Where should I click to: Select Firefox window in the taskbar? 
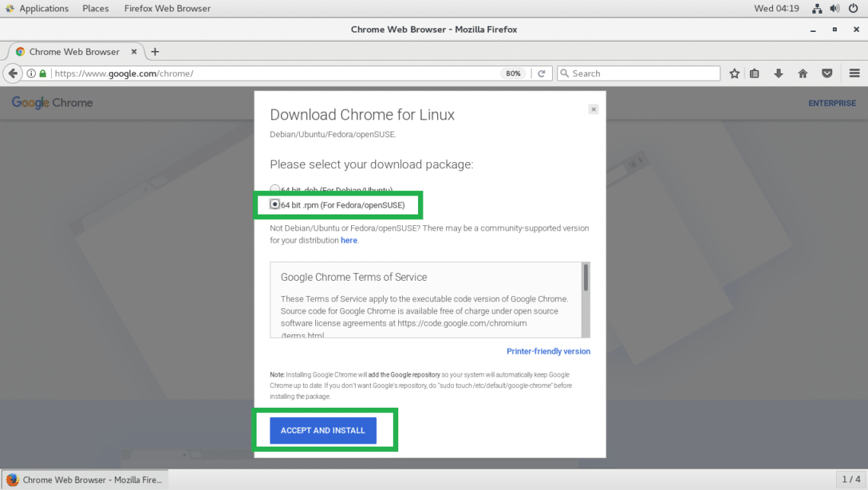85,479
